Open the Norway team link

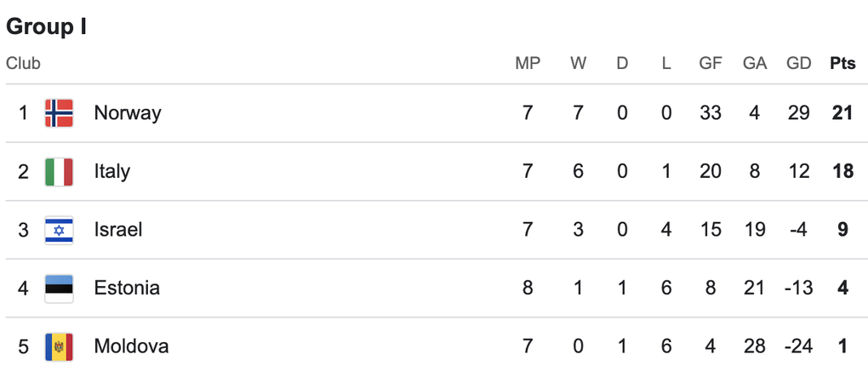tap(128, 112)
